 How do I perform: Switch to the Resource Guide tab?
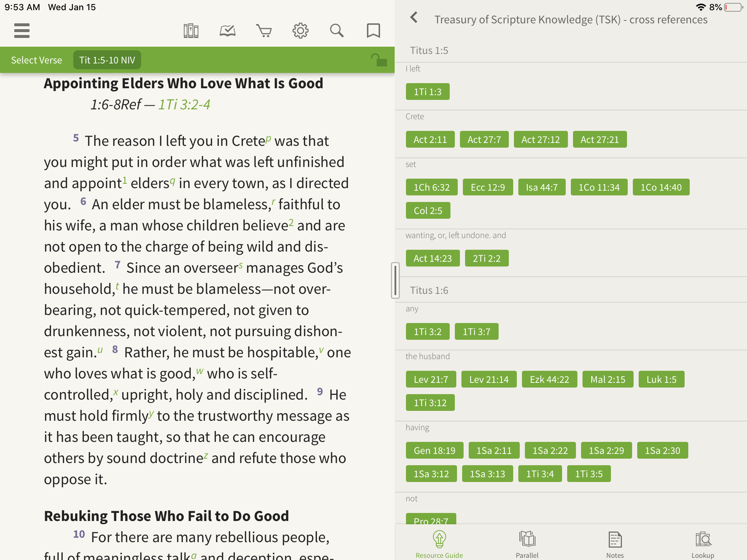439,544
